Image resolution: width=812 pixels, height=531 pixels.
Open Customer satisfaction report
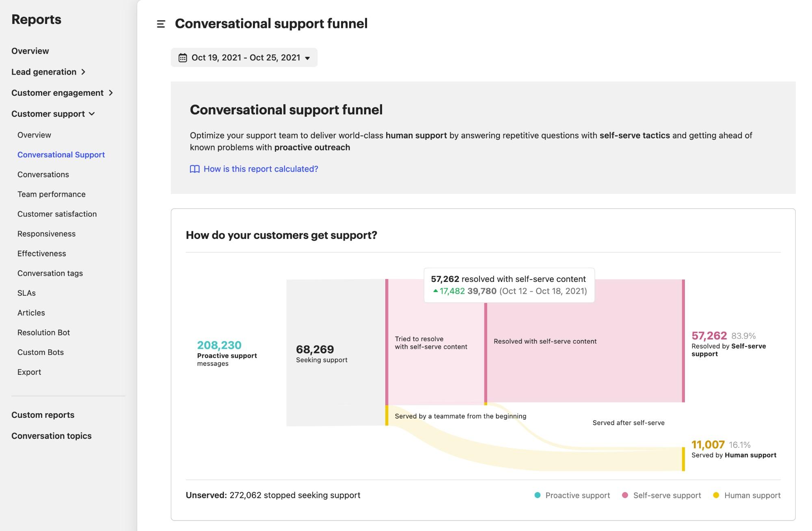click(x=57, y=214)
